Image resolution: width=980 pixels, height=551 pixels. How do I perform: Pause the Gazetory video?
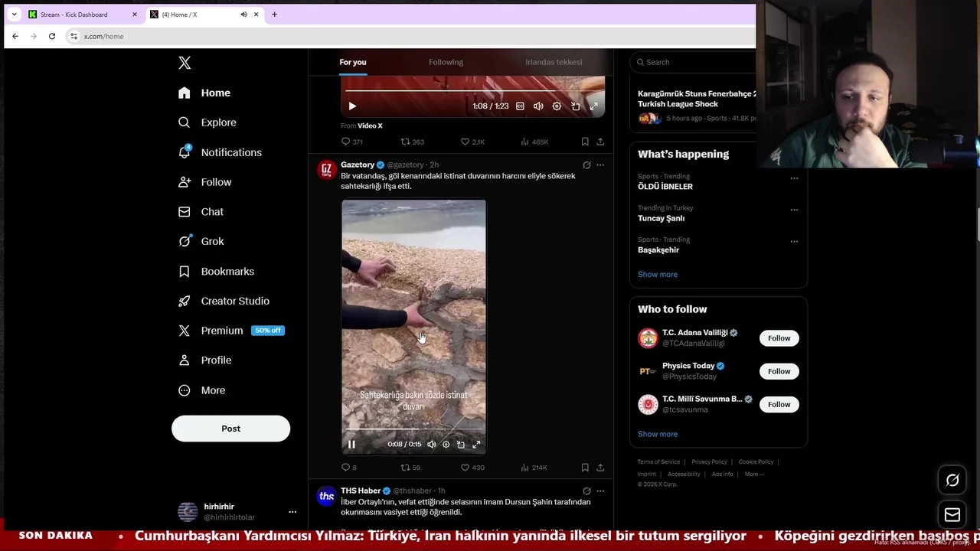(351, 445)
